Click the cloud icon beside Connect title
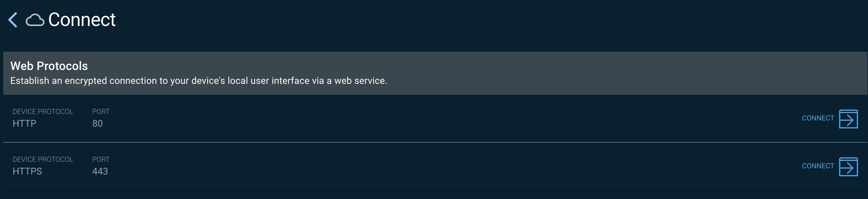Image resolution: width=868 pixels, height=199 pixels. pyautogui.click(x=35, y=20)
